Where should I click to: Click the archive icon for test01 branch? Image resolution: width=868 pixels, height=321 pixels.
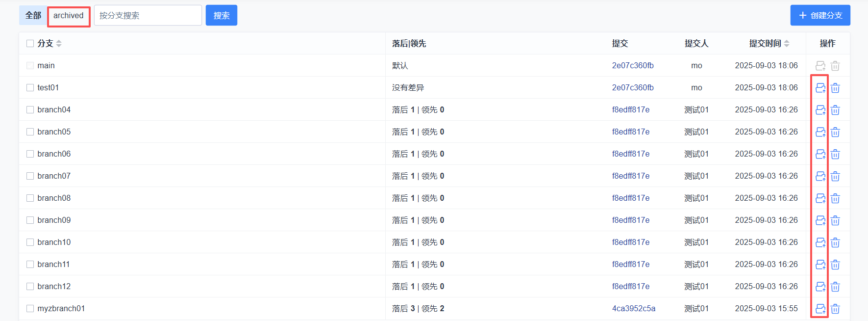820,88
